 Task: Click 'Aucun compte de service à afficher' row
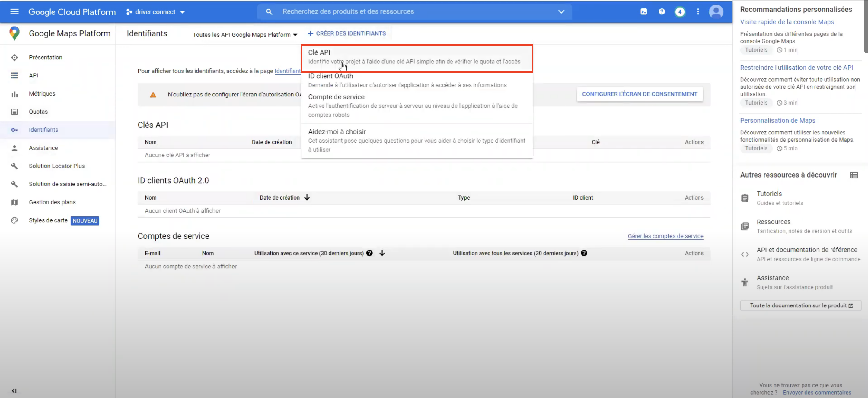[x=424, y=266]
